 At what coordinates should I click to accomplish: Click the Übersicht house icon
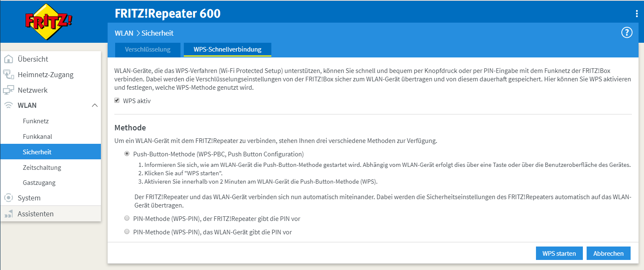pos(8,59)
